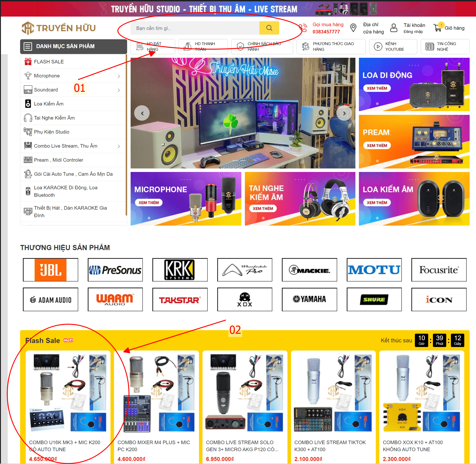Viewport: 476px width, 464px height.
Task: Go to next slide in banner carousel
Action: pyautogui.click(x=344, y=113)
